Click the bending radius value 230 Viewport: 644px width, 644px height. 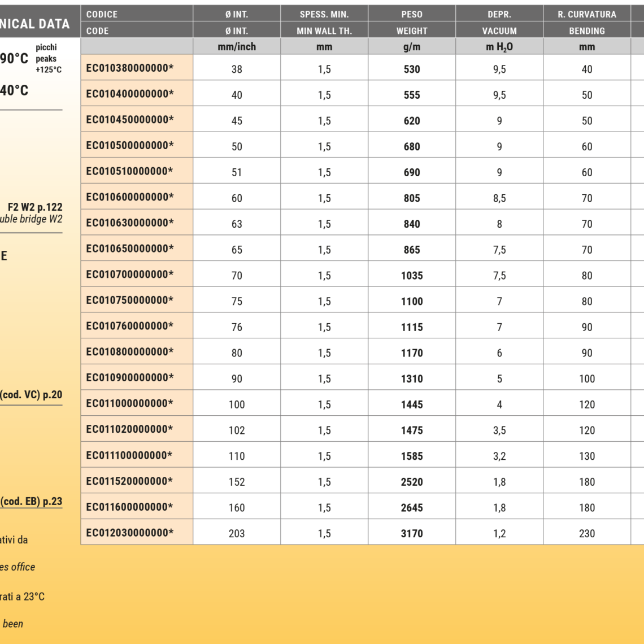click(587, 533)
